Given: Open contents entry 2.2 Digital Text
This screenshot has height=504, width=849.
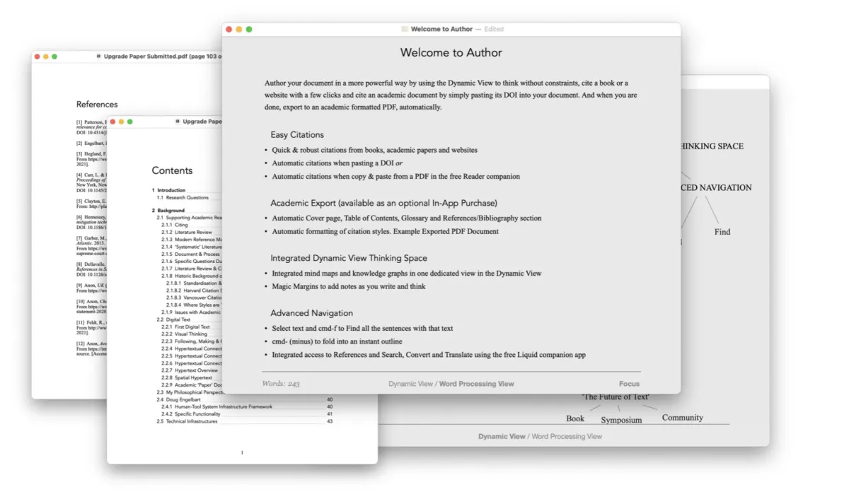Looking at the screenshot, I should click(x=173, y=320).
